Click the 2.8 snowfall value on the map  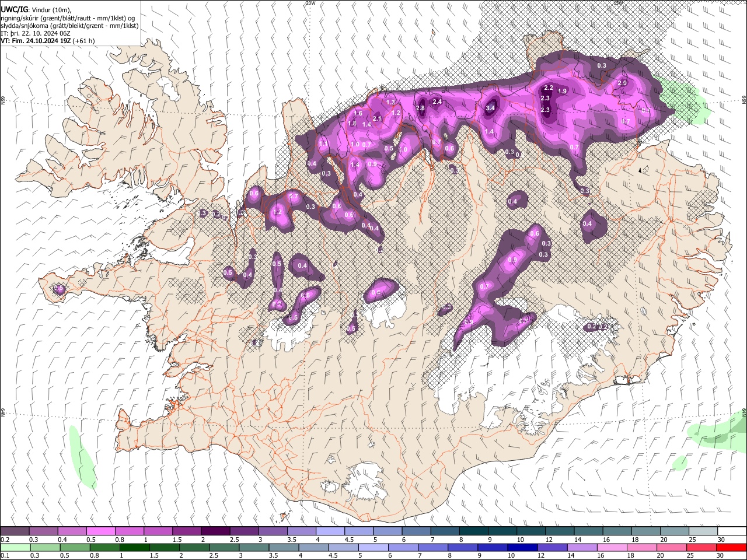tap(420, 108)
